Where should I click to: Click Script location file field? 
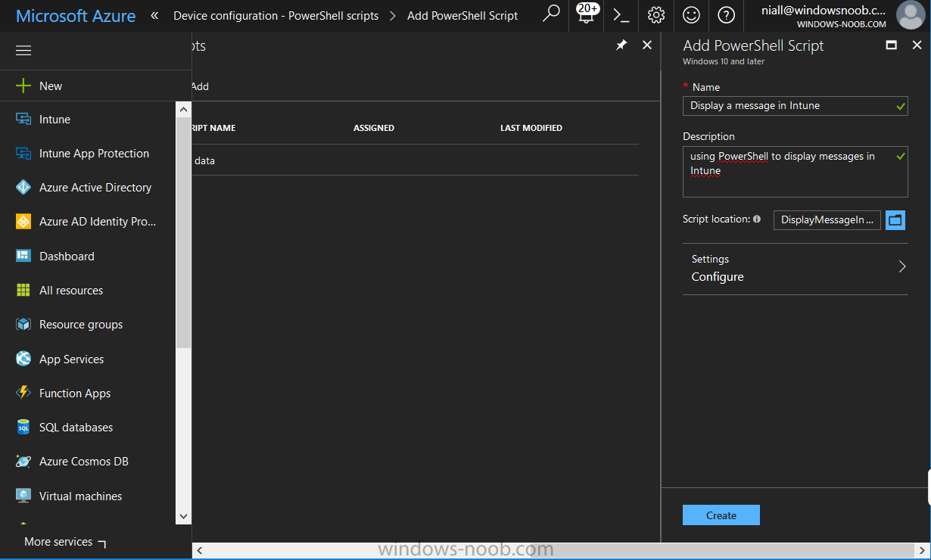coord(827,220)
